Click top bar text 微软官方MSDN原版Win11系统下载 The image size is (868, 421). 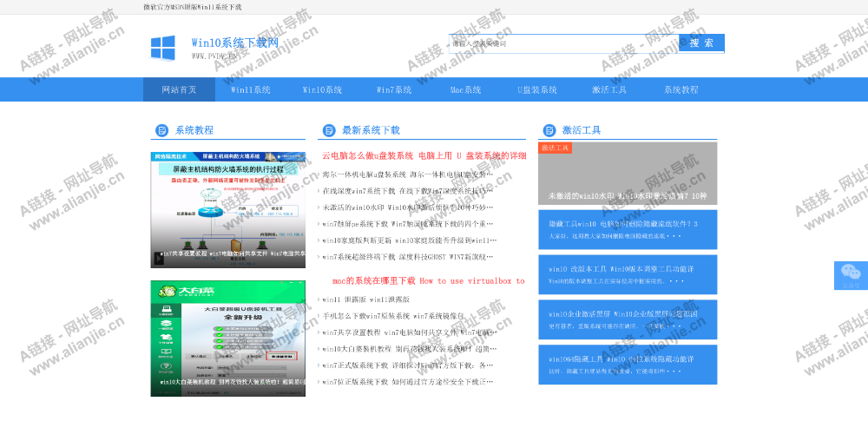193,7
